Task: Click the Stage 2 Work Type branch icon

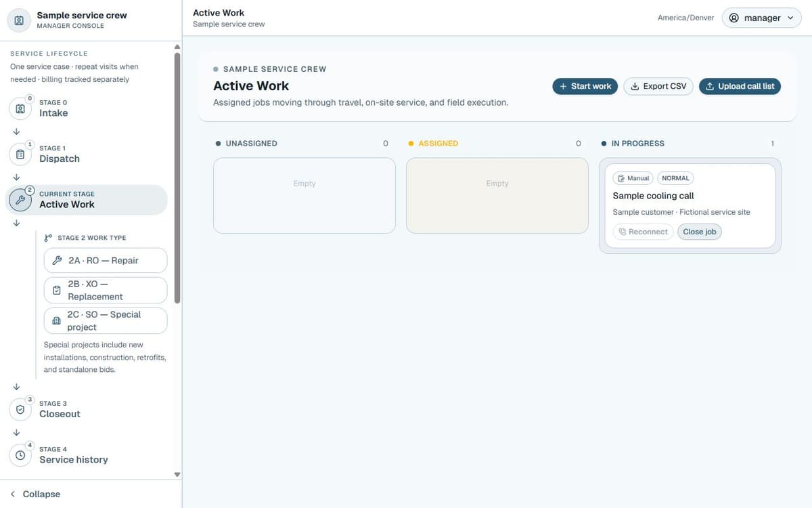Action: [48, 238]
